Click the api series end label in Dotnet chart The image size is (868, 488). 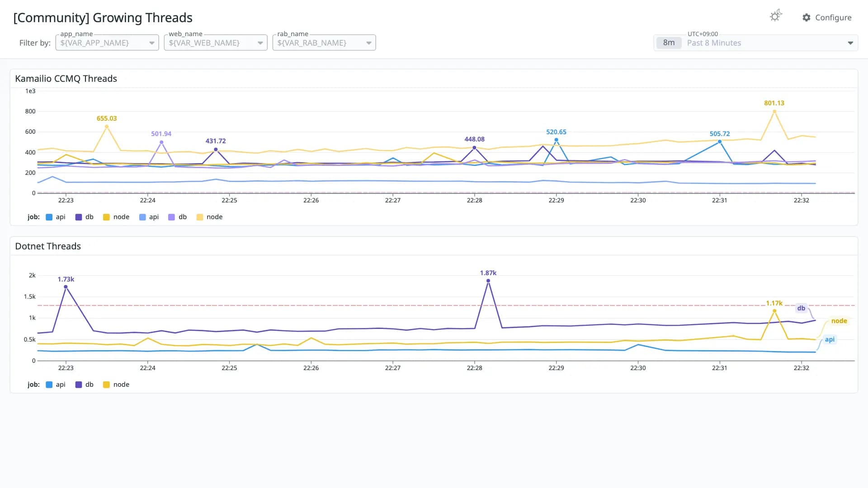point(830,339)
